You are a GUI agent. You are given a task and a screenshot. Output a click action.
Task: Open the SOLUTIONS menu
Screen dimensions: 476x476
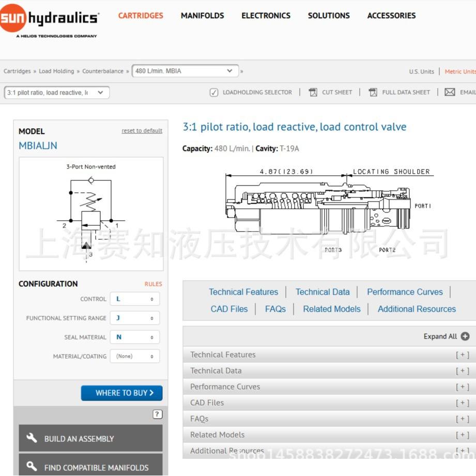[329, 16]
